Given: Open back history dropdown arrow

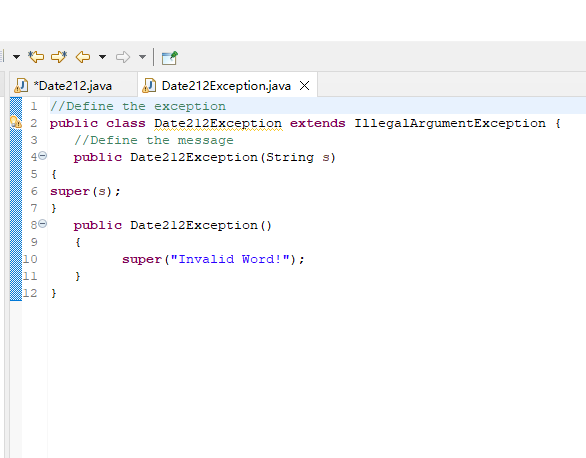Looking at the screenshot, I should click(102, 57).
